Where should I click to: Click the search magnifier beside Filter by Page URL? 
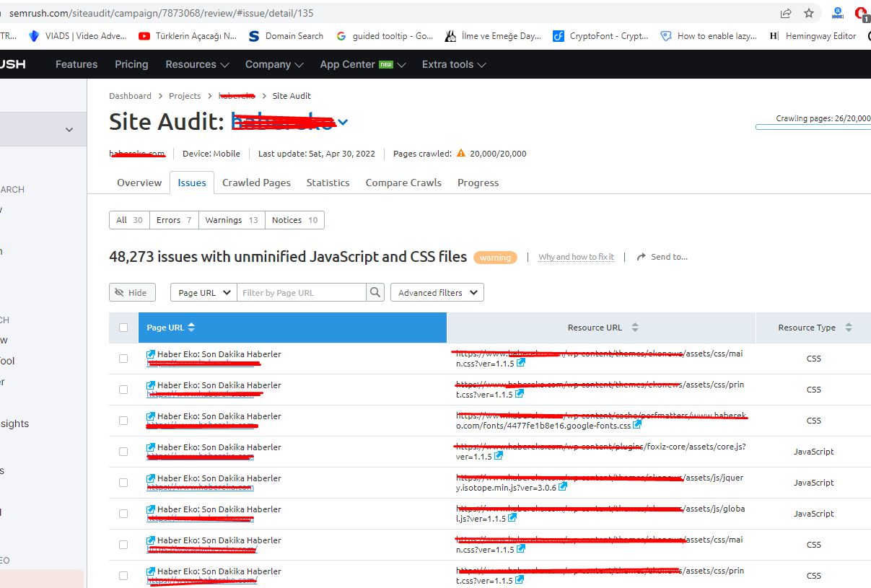pos(375,292)
